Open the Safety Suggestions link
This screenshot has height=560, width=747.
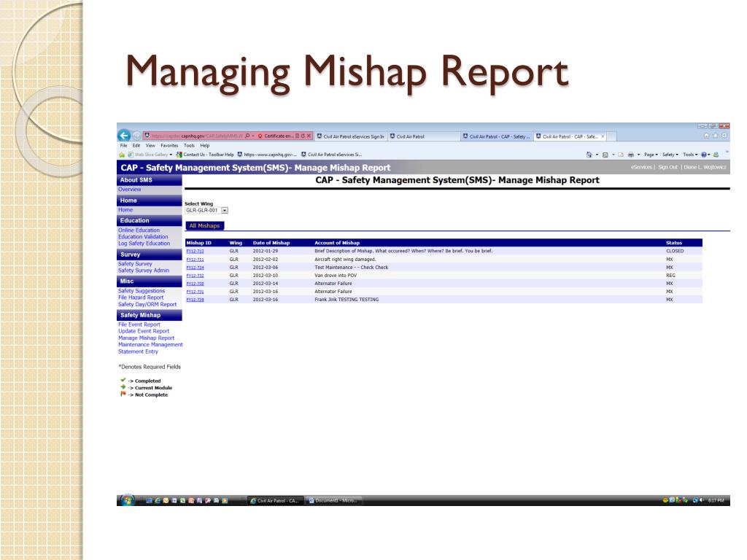[x=142, y=291]
